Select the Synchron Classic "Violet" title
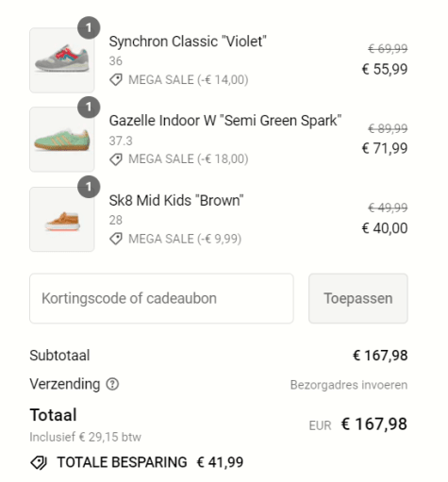This screenshot has width=448, height=482. [x=188, y=42]
